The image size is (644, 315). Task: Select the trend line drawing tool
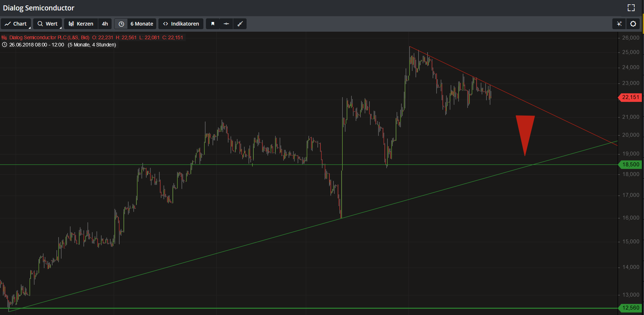tap(240, 24)
